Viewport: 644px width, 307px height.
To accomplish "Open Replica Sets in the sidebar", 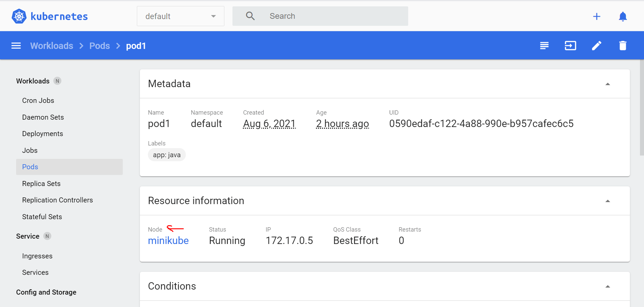I will click(x=41, y=184).
